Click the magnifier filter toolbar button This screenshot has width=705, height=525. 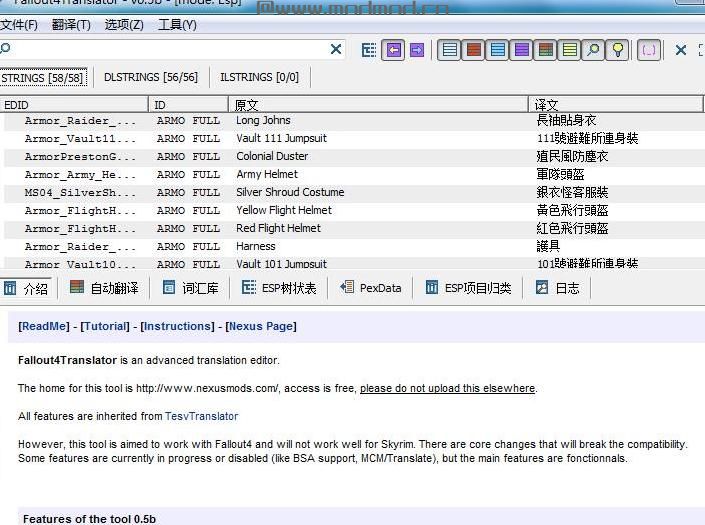click(593, 50)
